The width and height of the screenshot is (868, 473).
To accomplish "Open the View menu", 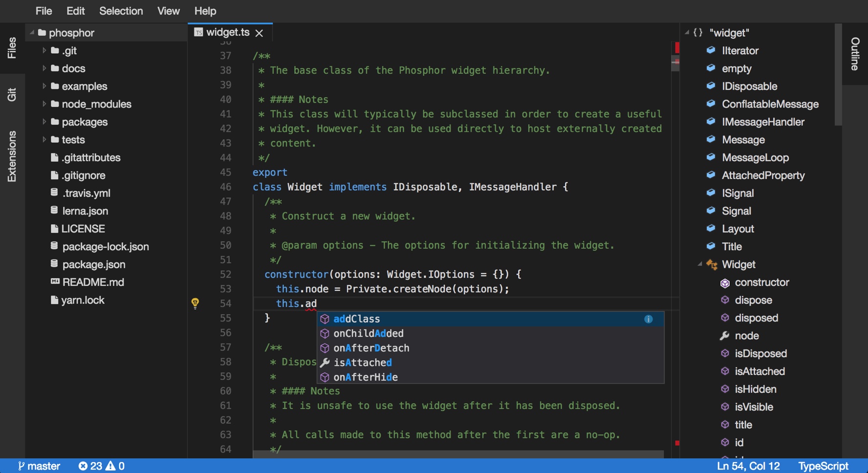I will click(168, 11).
